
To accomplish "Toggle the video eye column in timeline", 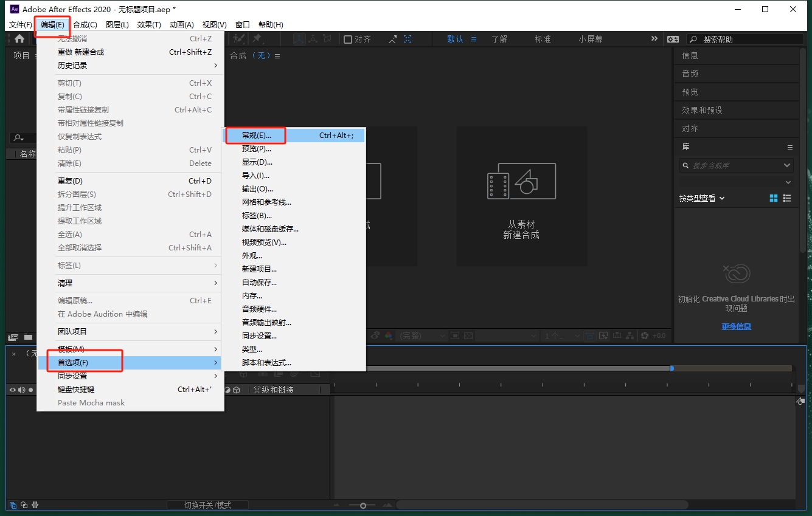I will (x=12, y=390).
